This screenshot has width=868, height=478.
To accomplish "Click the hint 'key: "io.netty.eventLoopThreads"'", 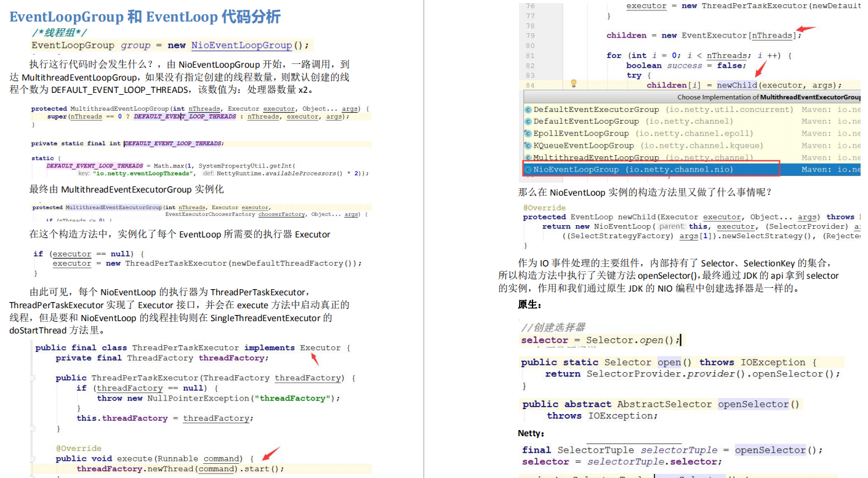I will 135,173.
